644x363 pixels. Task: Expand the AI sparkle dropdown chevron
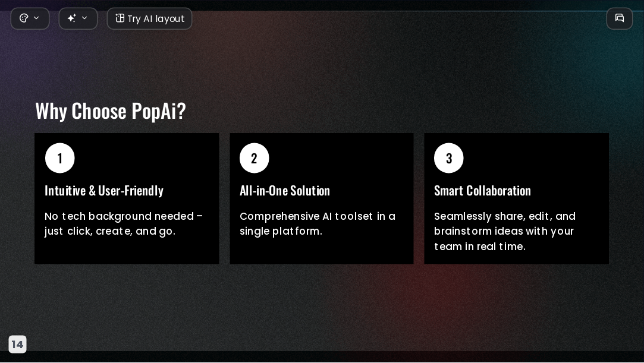pyautogui.click(x=84, y=18)
